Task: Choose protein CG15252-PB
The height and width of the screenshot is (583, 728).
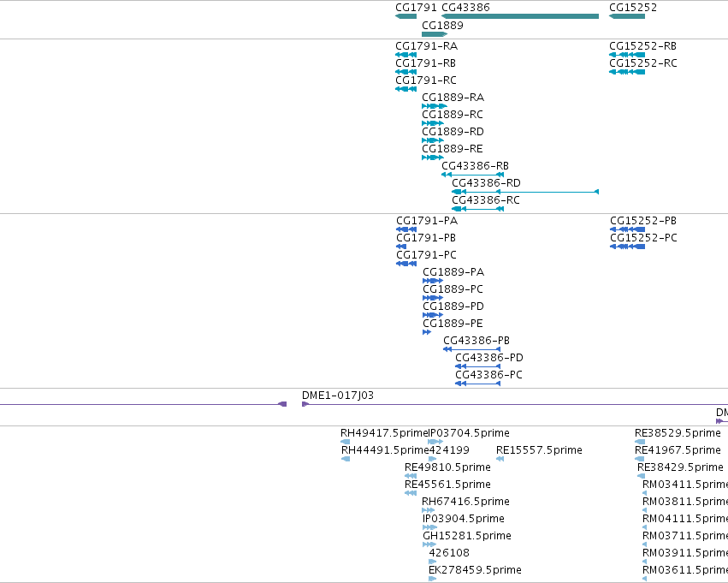Action: pyautogui.click(x=643, y=221)
